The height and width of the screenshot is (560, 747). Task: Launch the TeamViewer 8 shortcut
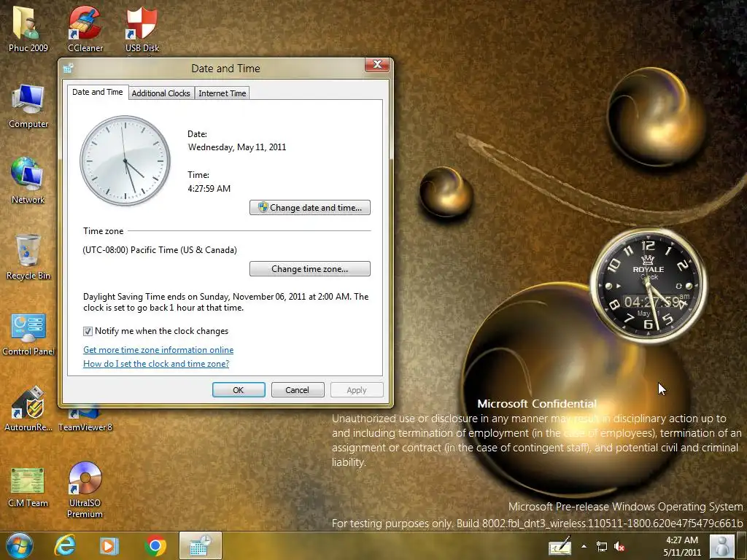click(85, 420)
